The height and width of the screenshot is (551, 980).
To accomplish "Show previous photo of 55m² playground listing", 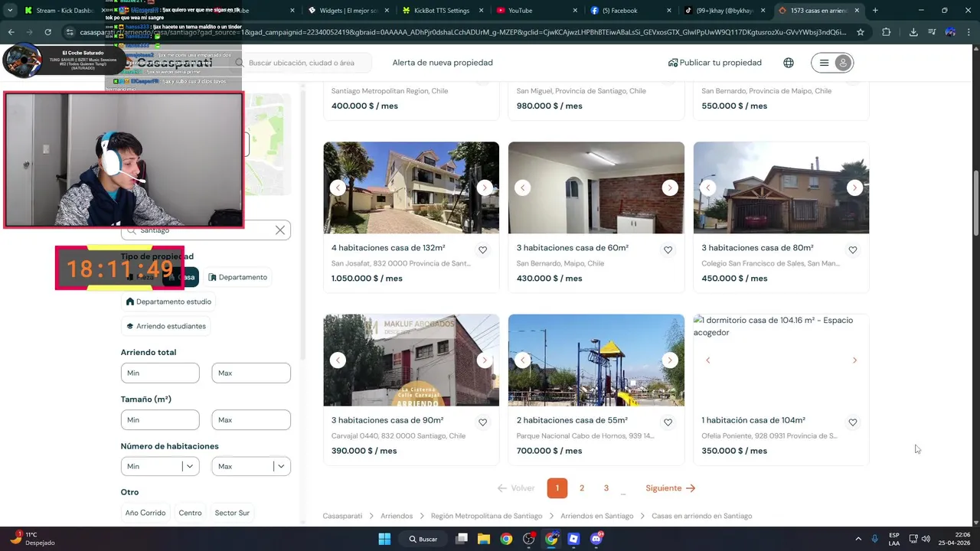I will [523, 360].
